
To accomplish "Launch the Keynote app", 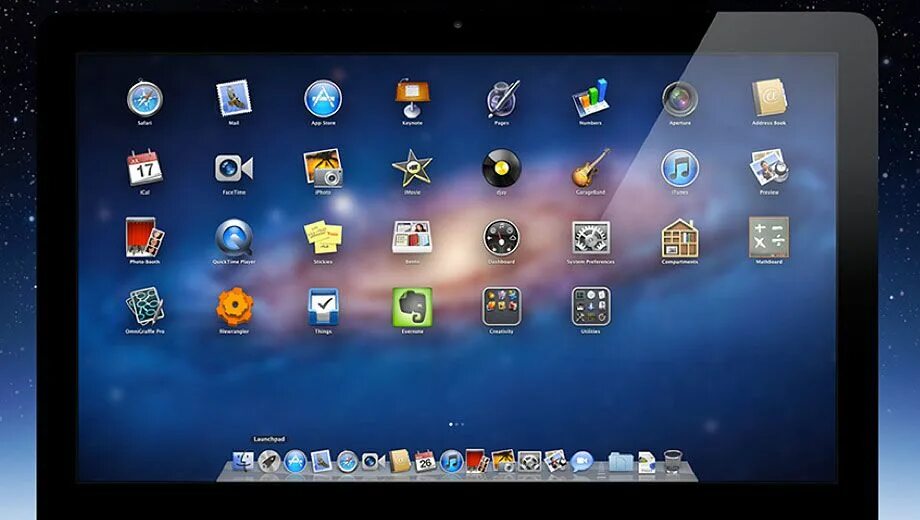I will (412, 98).
